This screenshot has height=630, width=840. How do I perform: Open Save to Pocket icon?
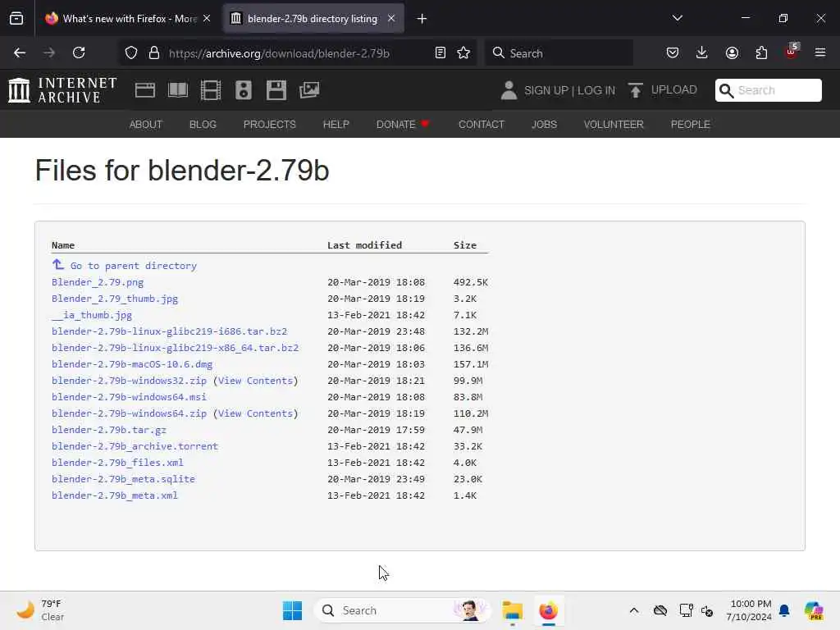tap(673, 52)
